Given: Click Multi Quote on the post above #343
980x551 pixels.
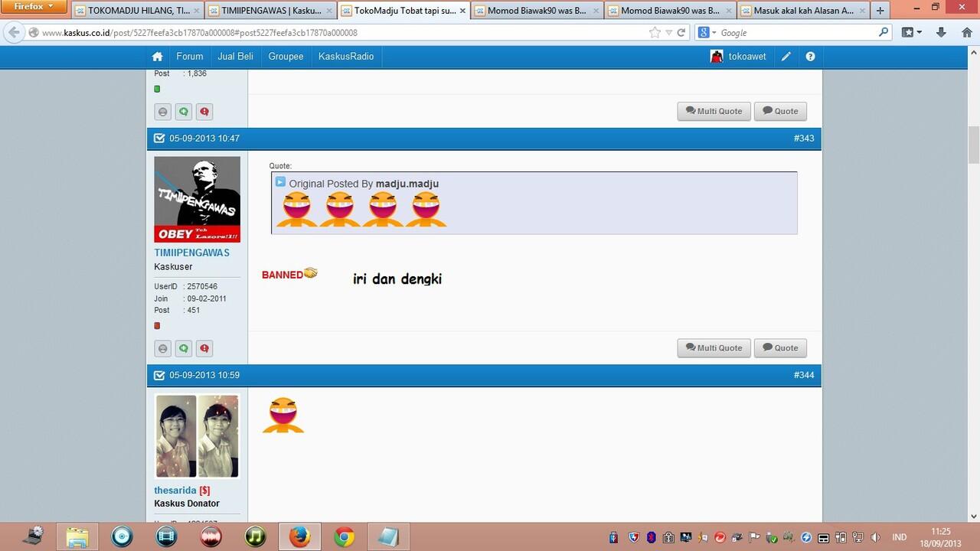Looking at the screenshot, I should tap(714, 112).
